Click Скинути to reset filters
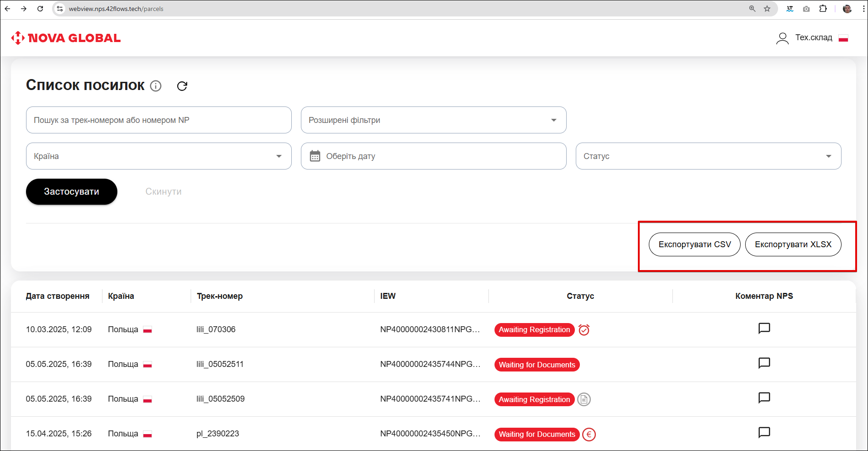 click(x=163, y=192)
